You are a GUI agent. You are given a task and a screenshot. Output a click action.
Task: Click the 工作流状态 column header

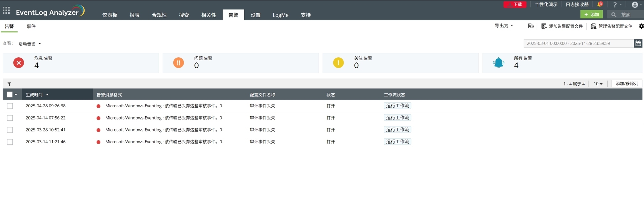pyautogui.click(x=394, y=95)
